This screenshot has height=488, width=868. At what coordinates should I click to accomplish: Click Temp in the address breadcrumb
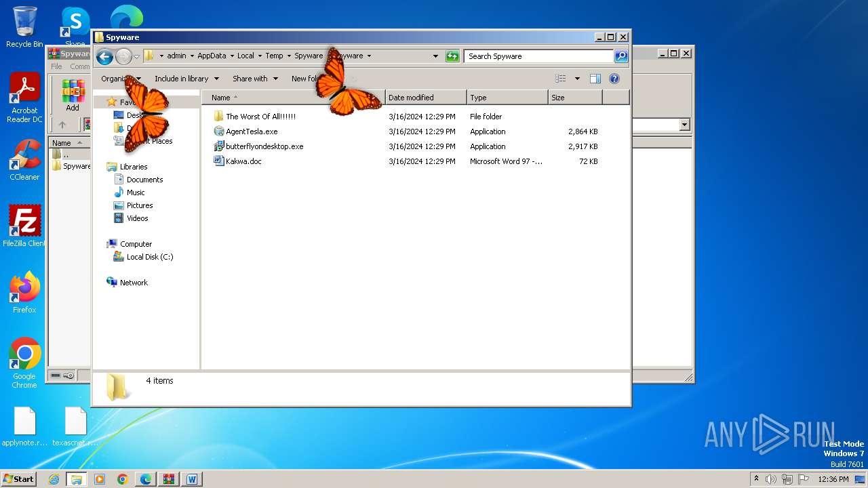click(274, 56)
